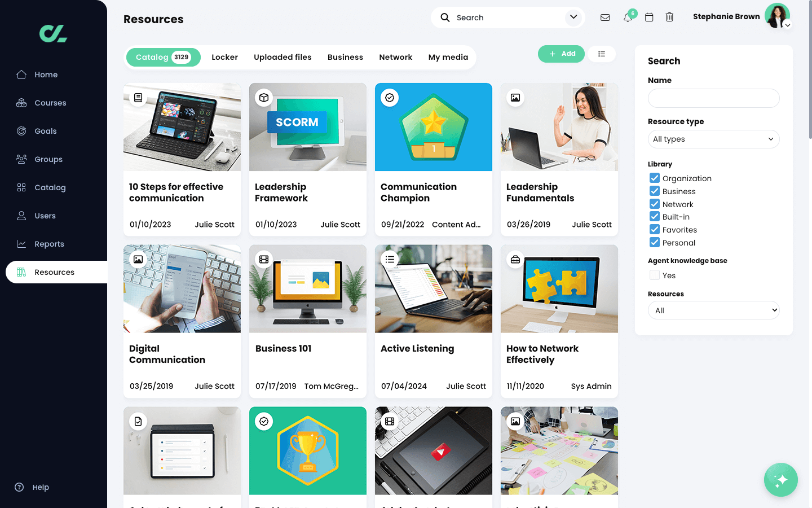This screenshot has width=812, height=508.
Task: Open the Goals target icon
Action: (x=21, y=131)
